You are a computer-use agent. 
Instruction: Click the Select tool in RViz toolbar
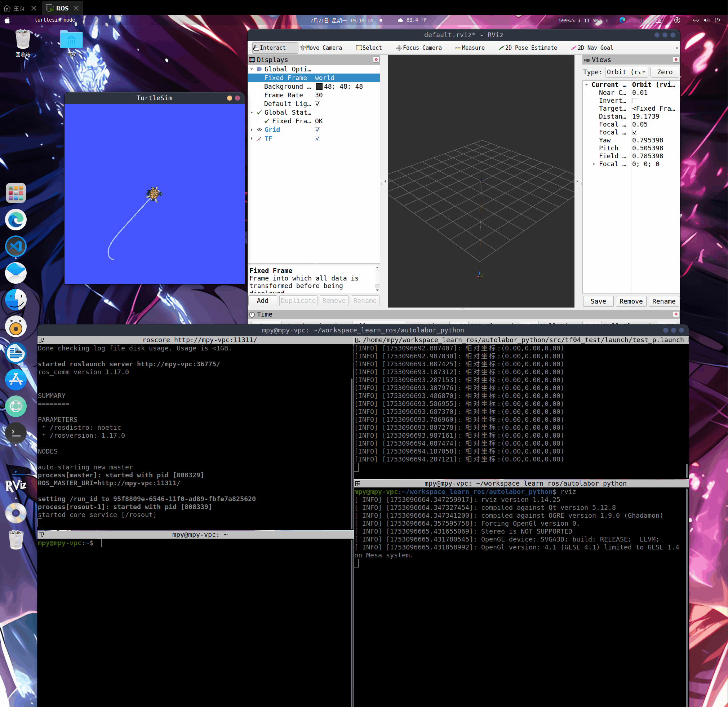tap(368, 48)
